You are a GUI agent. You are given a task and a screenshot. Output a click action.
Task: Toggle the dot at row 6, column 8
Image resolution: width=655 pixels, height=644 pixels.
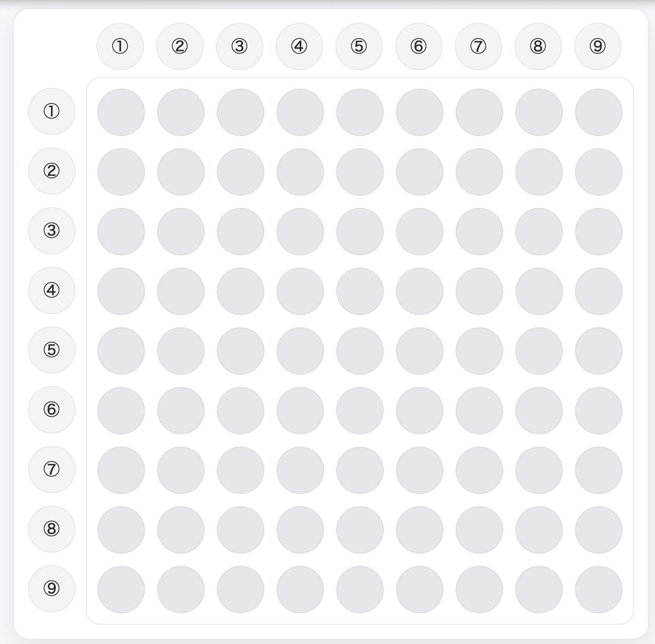point(539,411)
